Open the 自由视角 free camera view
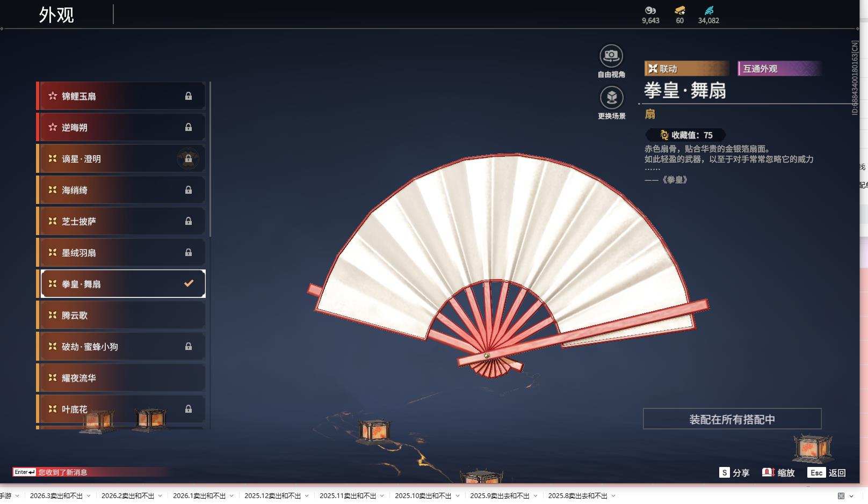The width and height of the screenshot is (868, 504). pyautogui.click(x=611, y=55)
